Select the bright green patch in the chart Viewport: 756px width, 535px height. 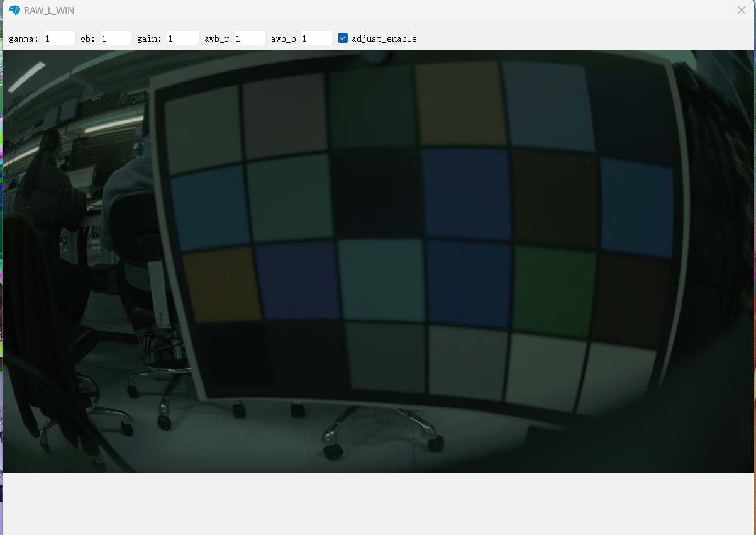tap(553, 288)
